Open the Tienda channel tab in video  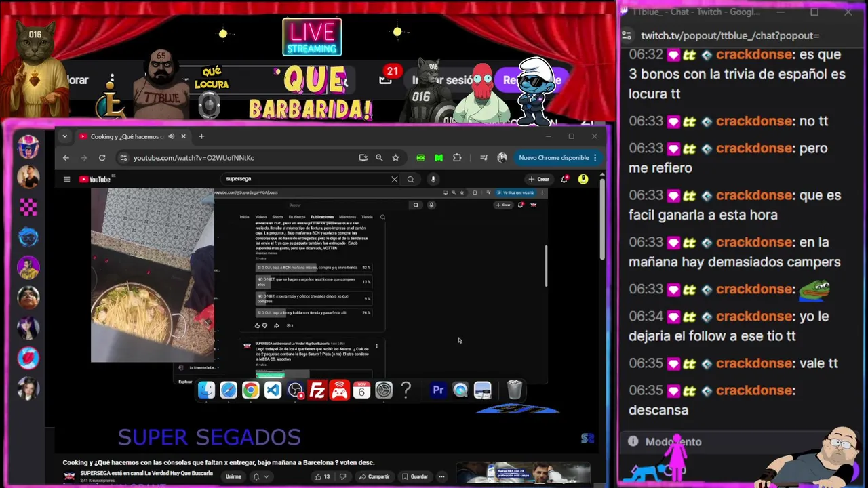[x=367, y=217]
